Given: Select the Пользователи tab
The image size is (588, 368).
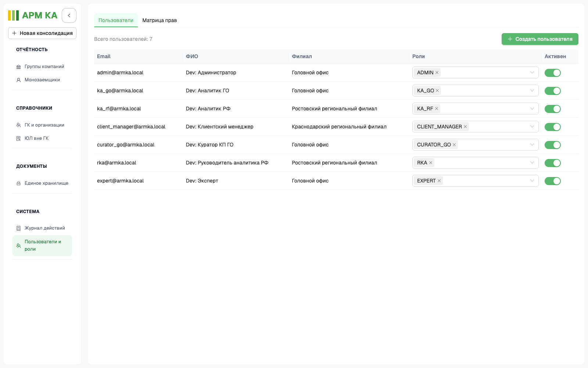Looking at the screenshot, I should pyautogui.click(x=116, y=20).
